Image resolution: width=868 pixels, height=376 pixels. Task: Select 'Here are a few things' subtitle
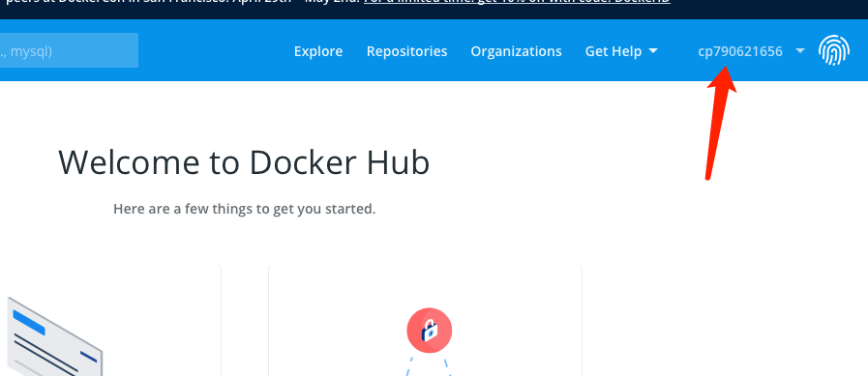[245, 209]
